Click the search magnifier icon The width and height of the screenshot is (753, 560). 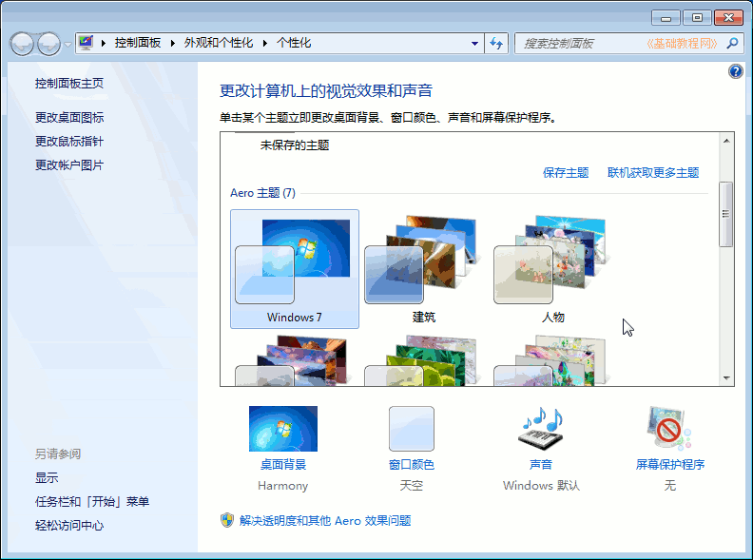click(732, 43)
